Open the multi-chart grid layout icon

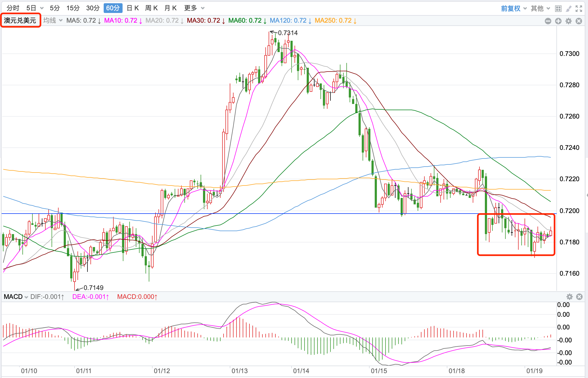pos(558,9)
